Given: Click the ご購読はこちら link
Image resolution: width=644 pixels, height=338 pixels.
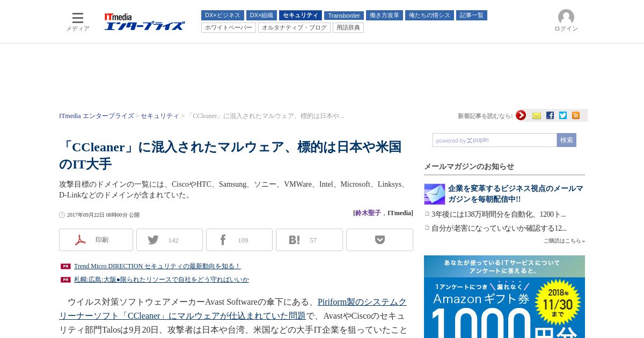Looking at the screenshot, I should [x=564, y=241].
